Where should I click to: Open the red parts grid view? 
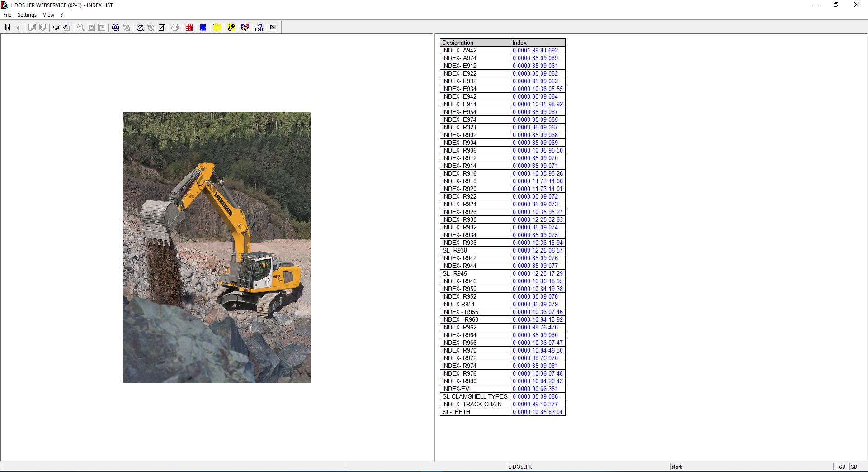tap(189, 27)
